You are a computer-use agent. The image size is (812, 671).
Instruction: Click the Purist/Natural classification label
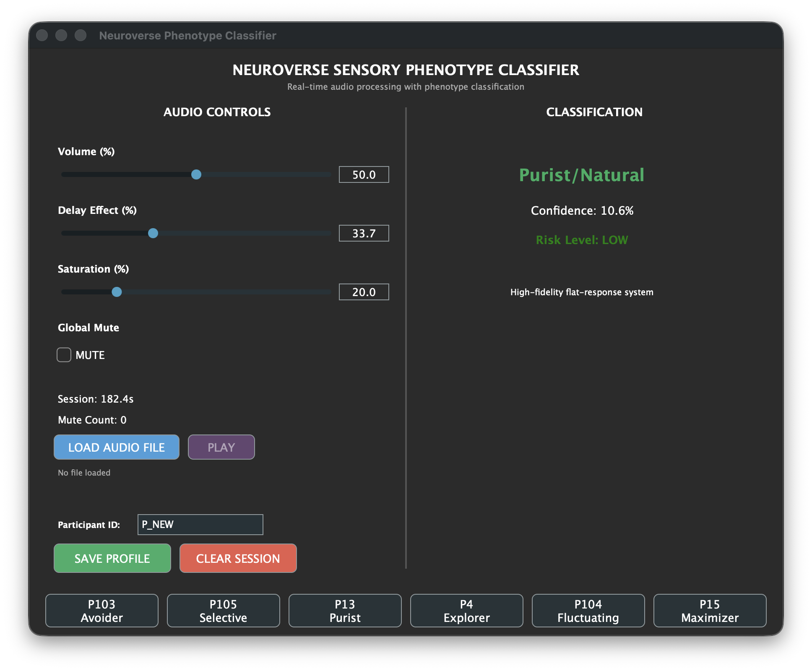(x=581, y=175)
